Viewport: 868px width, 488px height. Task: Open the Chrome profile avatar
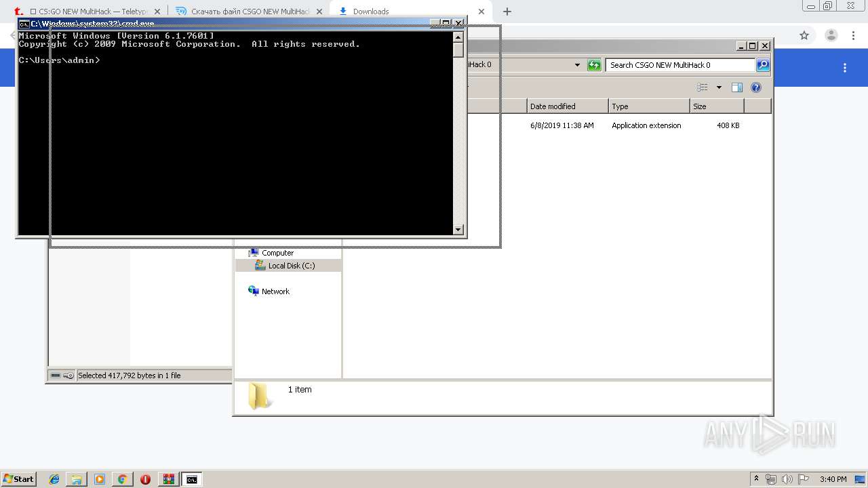[x=831, y=35]
